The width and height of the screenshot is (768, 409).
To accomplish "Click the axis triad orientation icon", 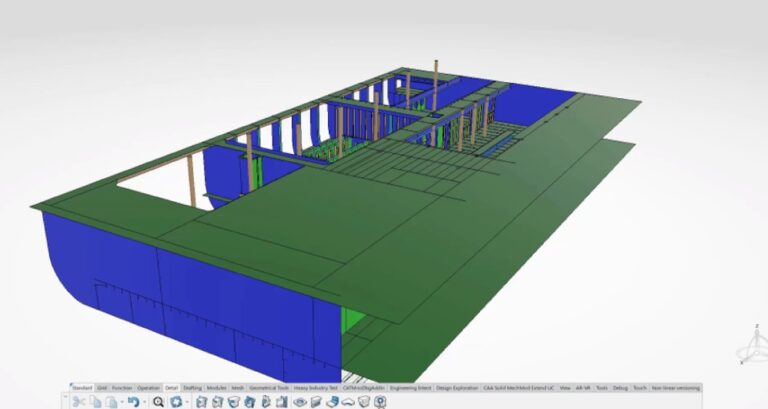I will point(747,343).
